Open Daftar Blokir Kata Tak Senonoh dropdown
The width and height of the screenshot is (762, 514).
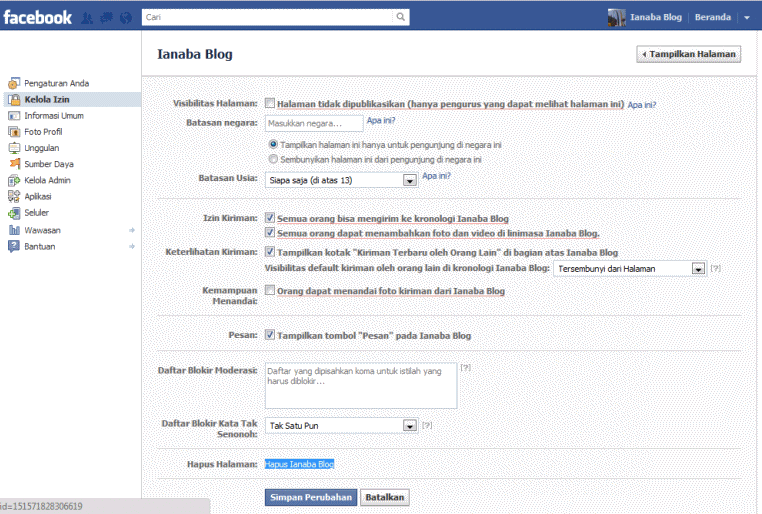point(341,426)
